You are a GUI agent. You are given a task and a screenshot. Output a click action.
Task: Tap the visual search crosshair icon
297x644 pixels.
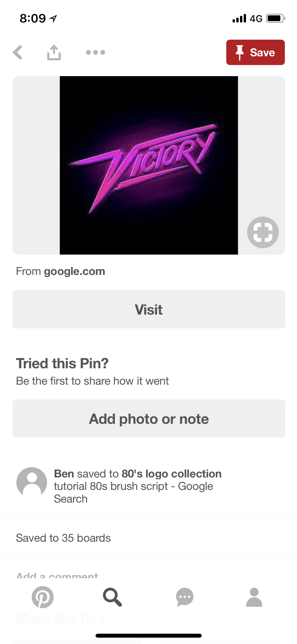263,232
